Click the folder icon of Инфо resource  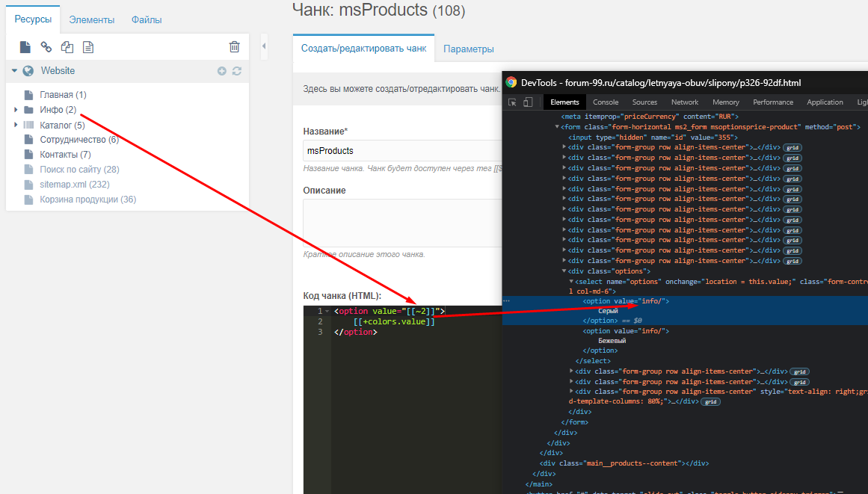[x=29, y=110]
